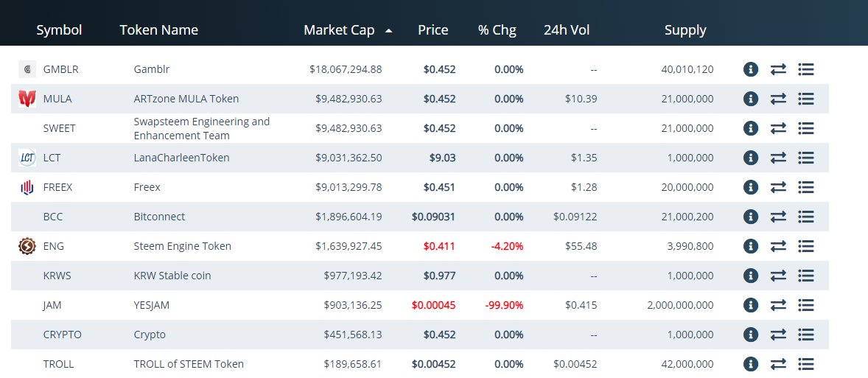Sort table by Price column
Viewport: 868px width, 378px height.
click(433, 30)
